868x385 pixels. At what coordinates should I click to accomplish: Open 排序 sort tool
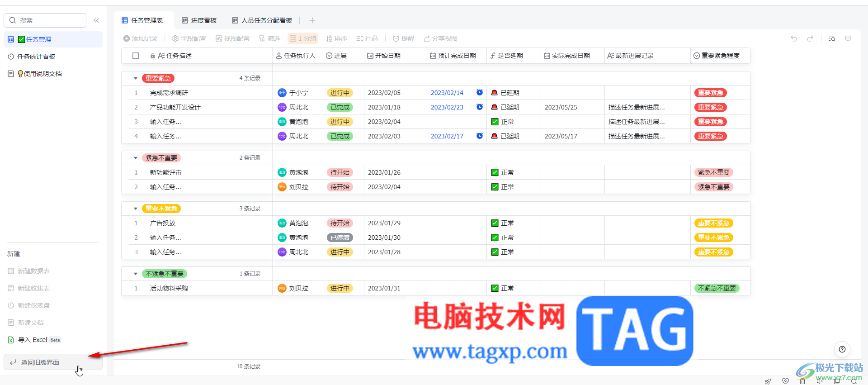(336, 38)
